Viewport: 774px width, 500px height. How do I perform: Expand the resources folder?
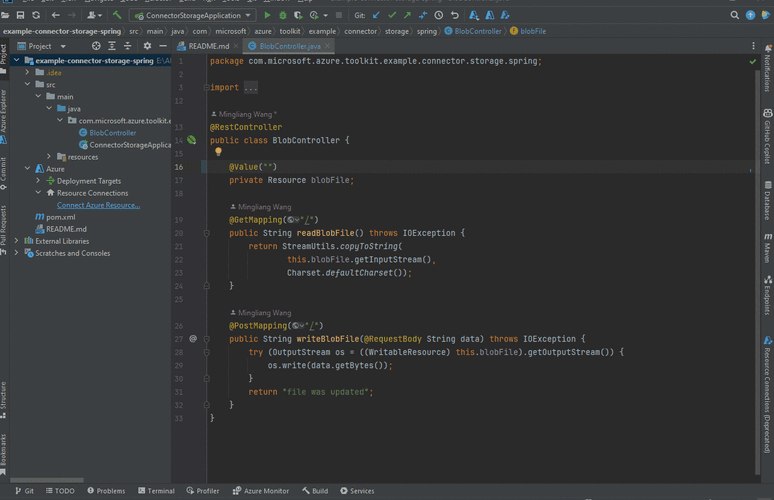click(x=49, y=156)
